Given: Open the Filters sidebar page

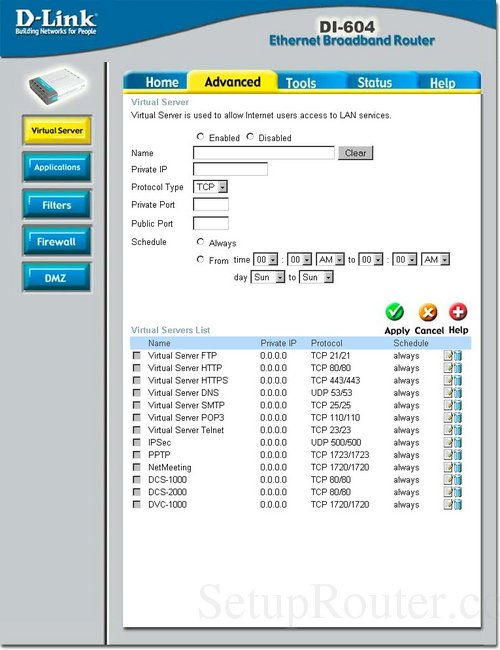Looking at the screenshot, I should click(57, 204).
